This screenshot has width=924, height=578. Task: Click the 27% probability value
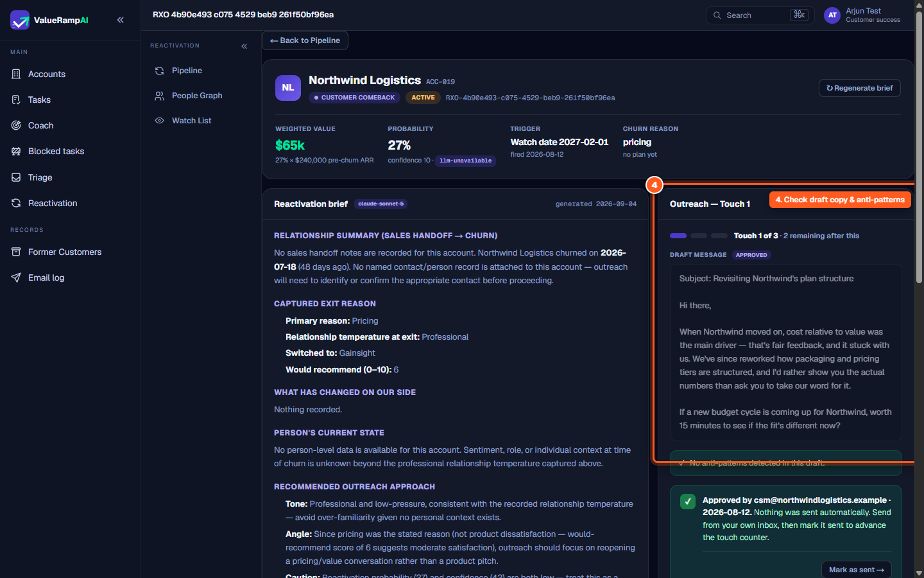pos(399,145)
